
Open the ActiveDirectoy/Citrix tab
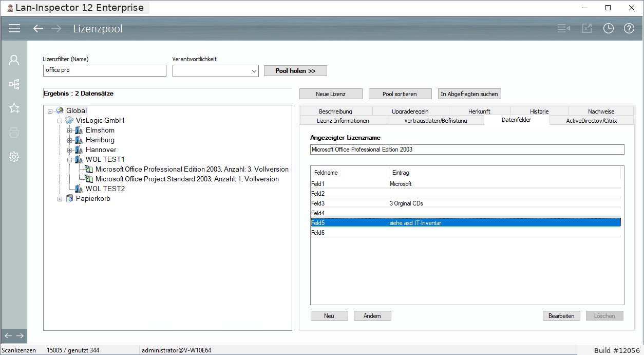pyautogui.click(x=592, y=121)
